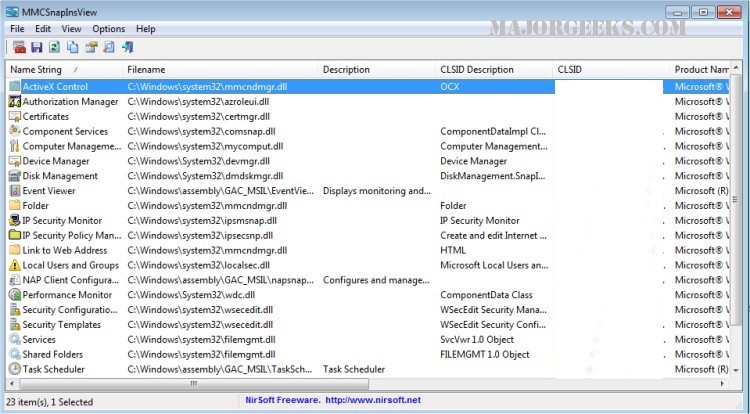Click the horizontal scrollbar left arrow
750x414 pixels.
(x=12, y=383)
